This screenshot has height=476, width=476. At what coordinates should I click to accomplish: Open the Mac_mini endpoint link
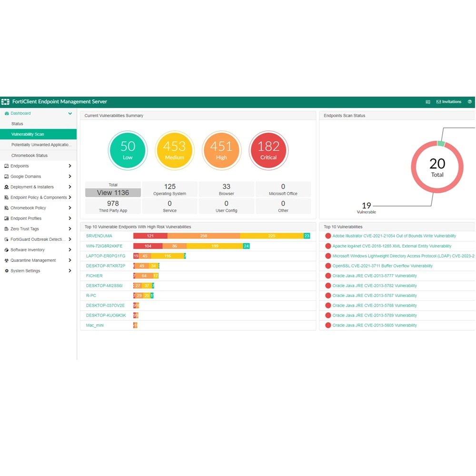tap(95, 326)
